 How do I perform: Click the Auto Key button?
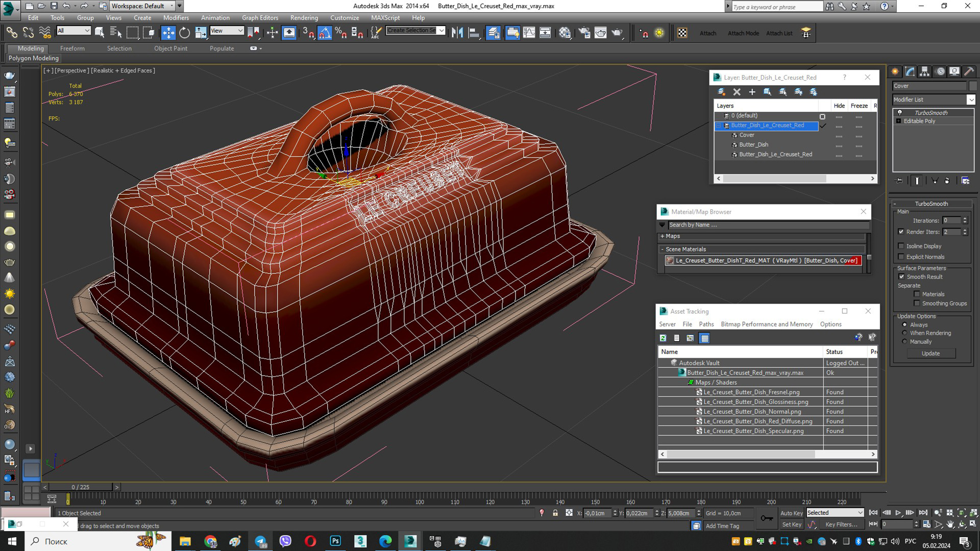click(791, 513)
